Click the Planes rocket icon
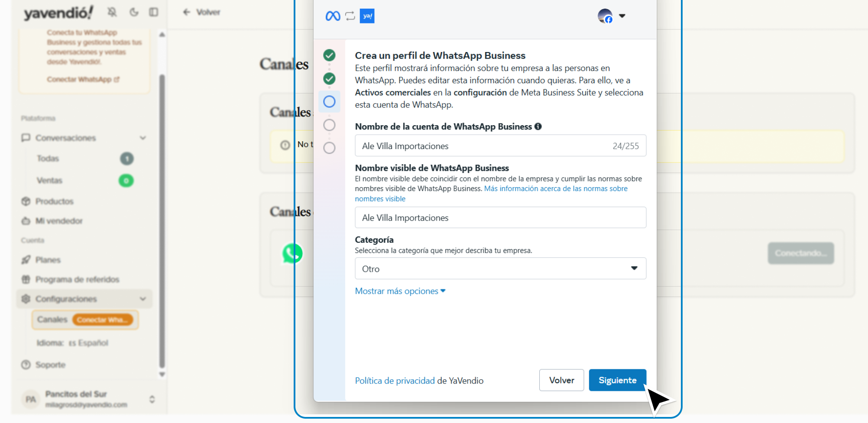Screen dimensions: 868x423 (x=26, y=260)
